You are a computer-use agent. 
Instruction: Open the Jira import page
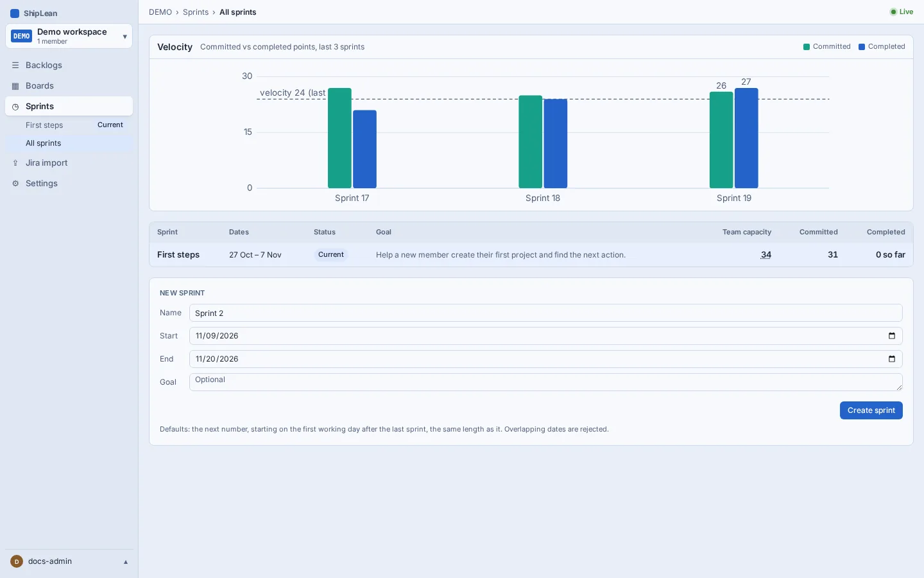[x=69, y=163]
